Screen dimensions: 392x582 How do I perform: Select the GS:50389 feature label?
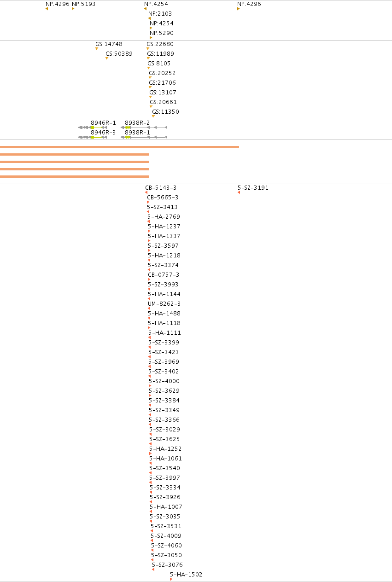(119, 53)
